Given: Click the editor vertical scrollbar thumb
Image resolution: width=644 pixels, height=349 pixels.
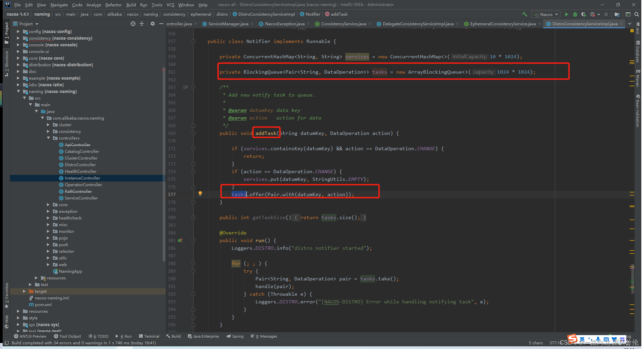Looking at the screenshot, I should click(x=632, y=279).
